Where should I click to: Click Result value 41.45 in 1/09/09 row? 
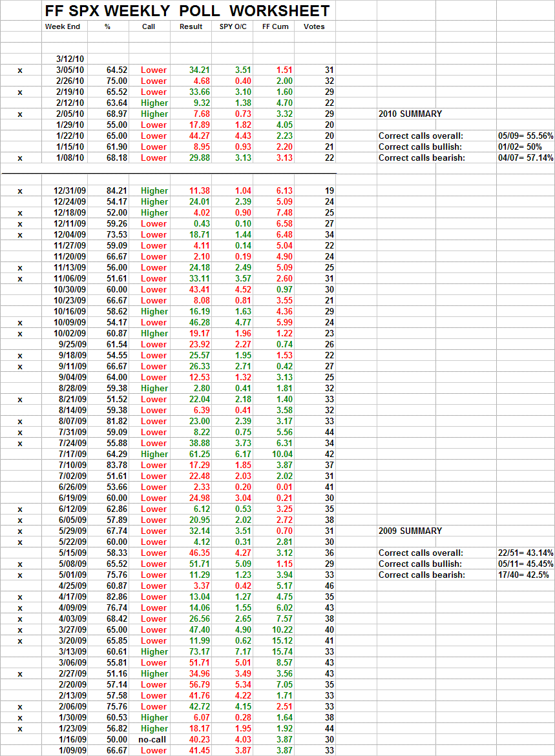click(x=200, y=750)
